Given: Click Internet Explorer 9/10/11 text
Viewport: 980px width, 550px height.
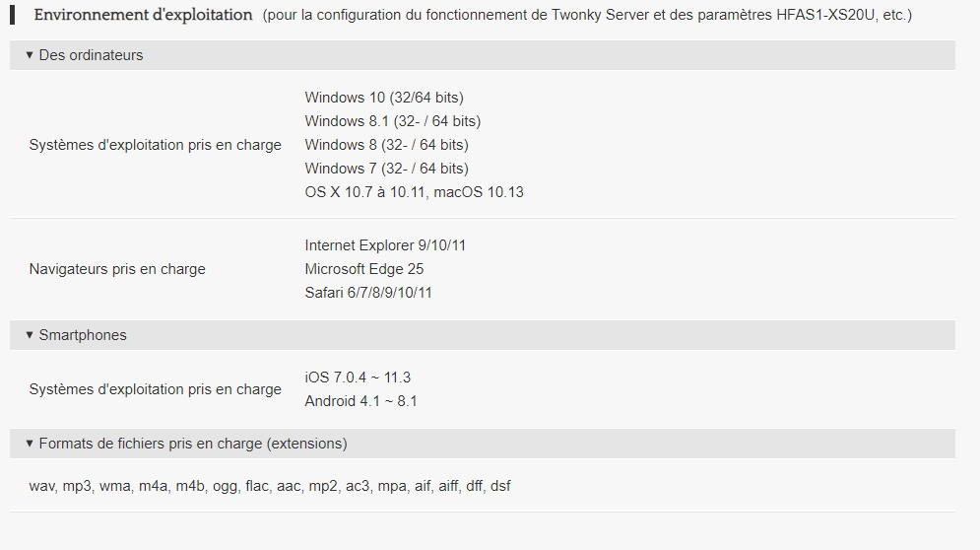Looking at the screenshot, I should click(x=385, y=245).
